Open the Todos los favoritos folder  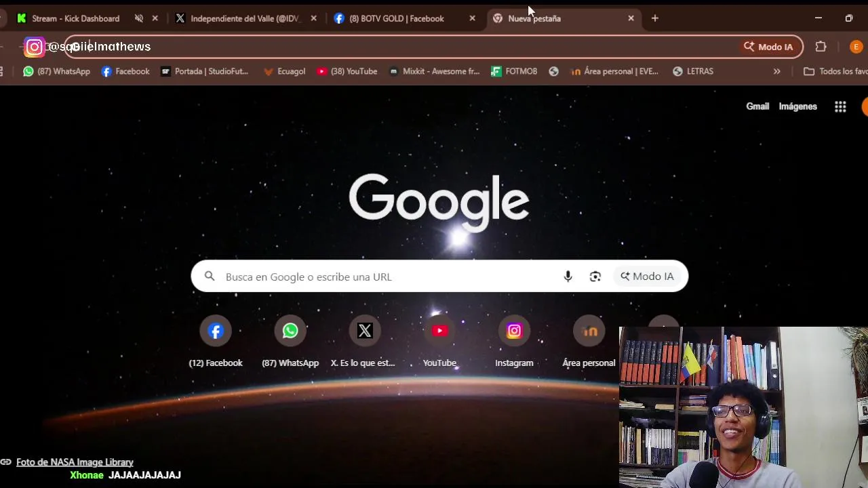pos(835,71)
